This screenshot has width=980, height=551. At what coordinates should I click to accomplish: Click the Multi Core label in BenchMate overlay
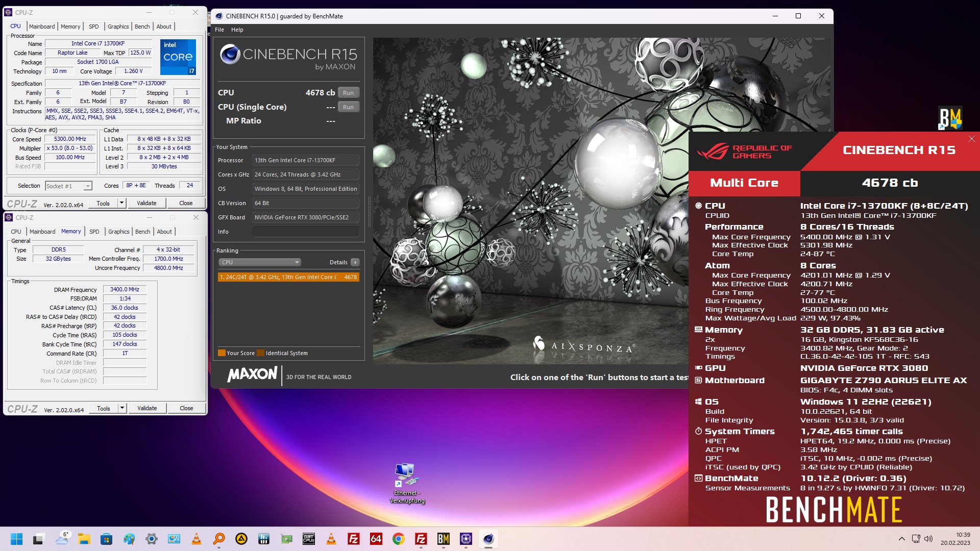(x=744, y=183)
